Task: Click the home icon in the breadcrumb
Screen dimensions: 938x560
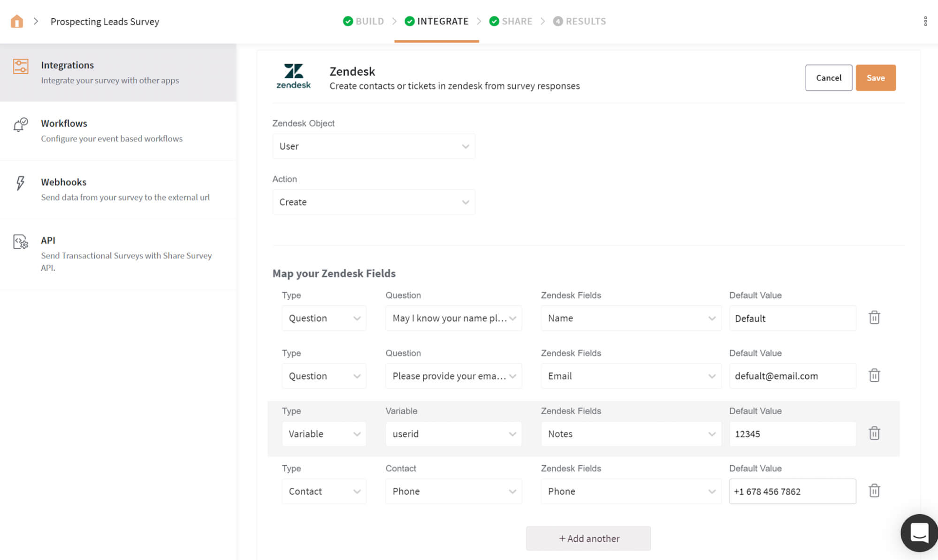Action: 17,21
